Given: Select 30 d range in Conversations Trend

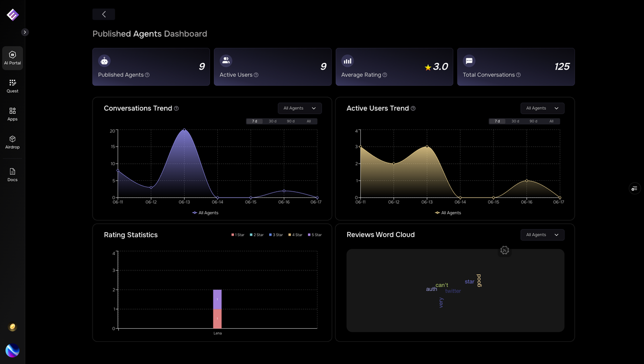Looking at the screenshot, I should point(272,121).
